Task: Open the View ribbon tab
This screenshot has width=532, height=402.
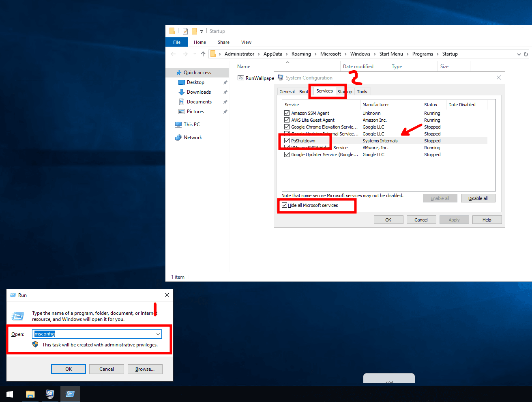Action: coord(246,42)
